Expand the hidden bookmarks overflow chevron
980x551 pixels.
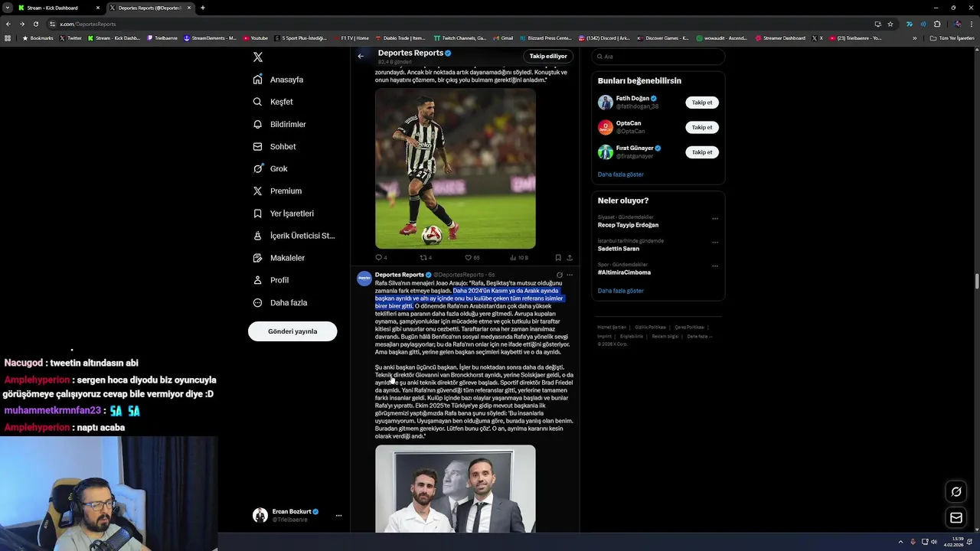(x=914, y=38)
